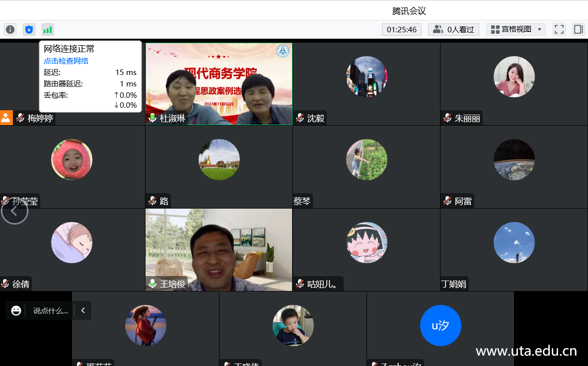Select the blue u汐 avatar tile
Screen dimensions: 588x366
click(x=441, y=326)
